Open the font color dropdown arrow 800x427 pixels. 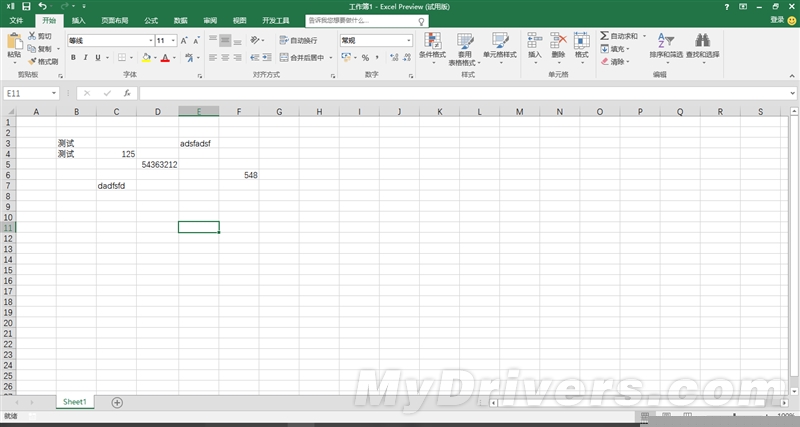174,58
